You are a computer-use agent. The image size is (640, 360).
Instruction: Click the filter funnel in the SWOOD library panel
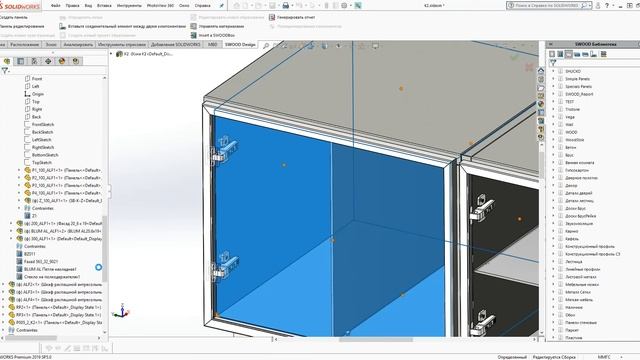tap(553, 62)
